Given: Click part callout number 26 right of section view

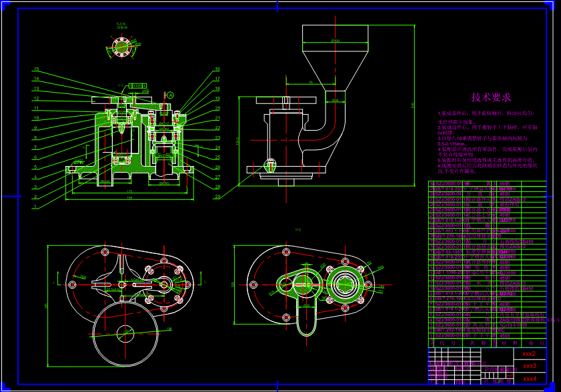Looking at the screenshot, I should point(217,167).
